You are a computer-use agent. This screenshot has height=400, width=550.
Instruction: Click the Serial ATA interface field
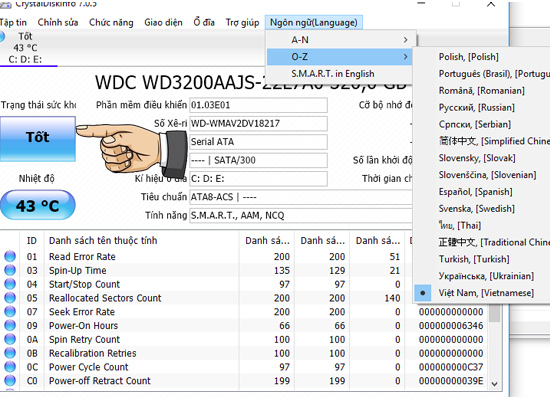(x=259, y=142)
